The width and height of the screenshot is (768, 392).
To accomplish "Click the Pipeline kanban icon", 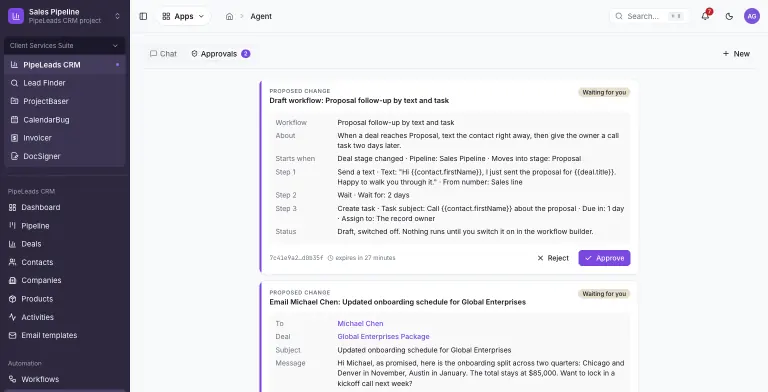I will tap(12, 226).
